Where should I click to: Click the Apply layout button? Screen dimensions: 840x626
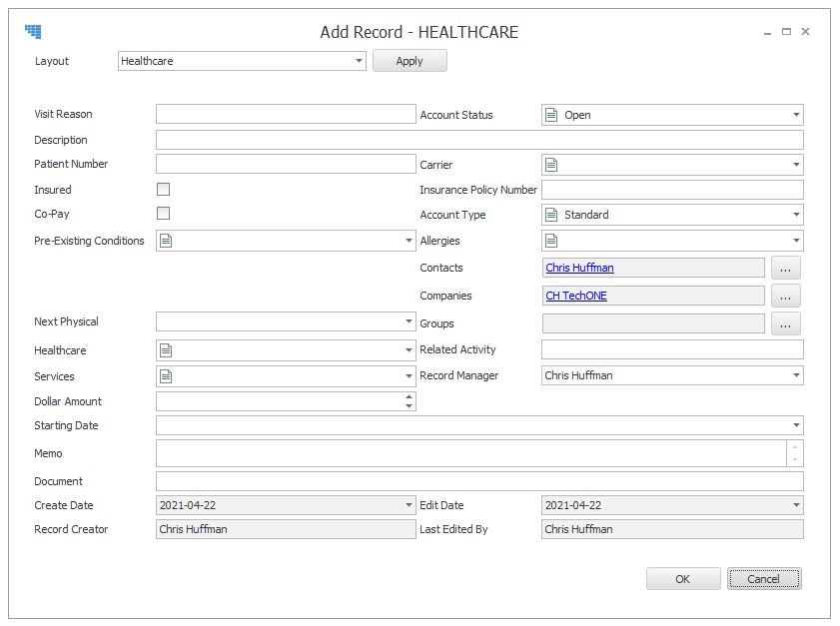410,61
